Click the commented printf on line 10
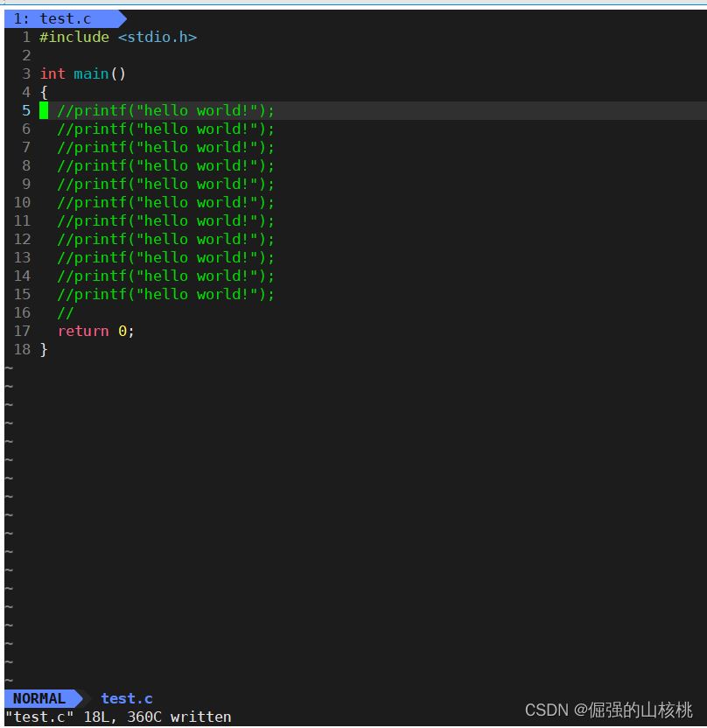Screen dimensions: 707x728 click(x=165, y=202)
